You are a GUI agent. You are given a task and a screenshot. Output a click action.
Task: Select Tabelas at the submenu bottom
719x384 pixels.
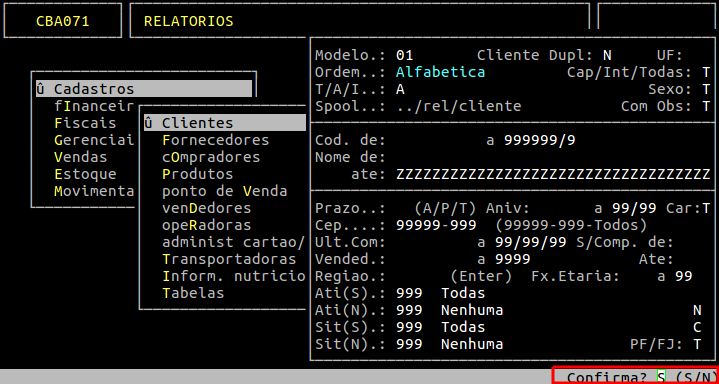193,293
